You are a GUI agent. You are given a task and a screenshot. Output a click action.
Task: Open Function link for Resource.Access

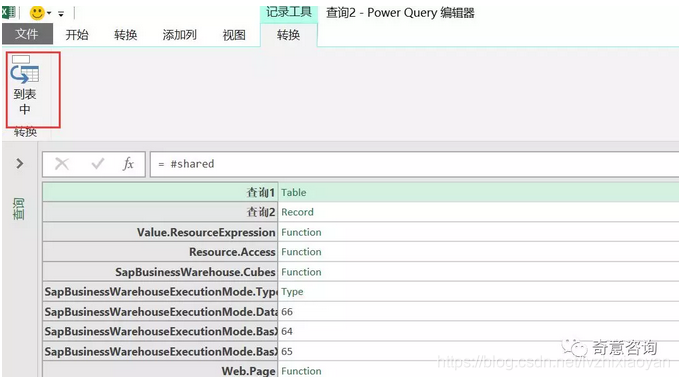coord(301,252)
